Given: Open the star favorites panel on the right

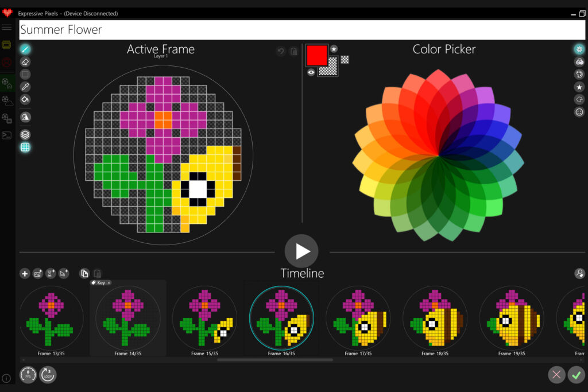Looking at the screenshot, I should (579, 87).
